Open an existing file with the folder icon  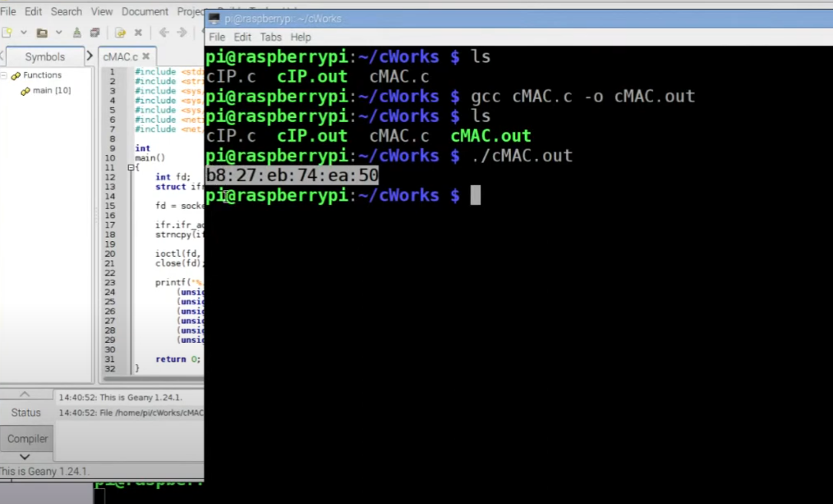42,33
